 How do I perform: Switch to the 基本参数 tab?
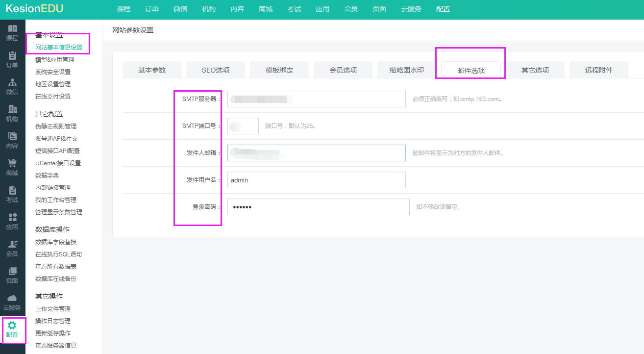pos(152,70)
